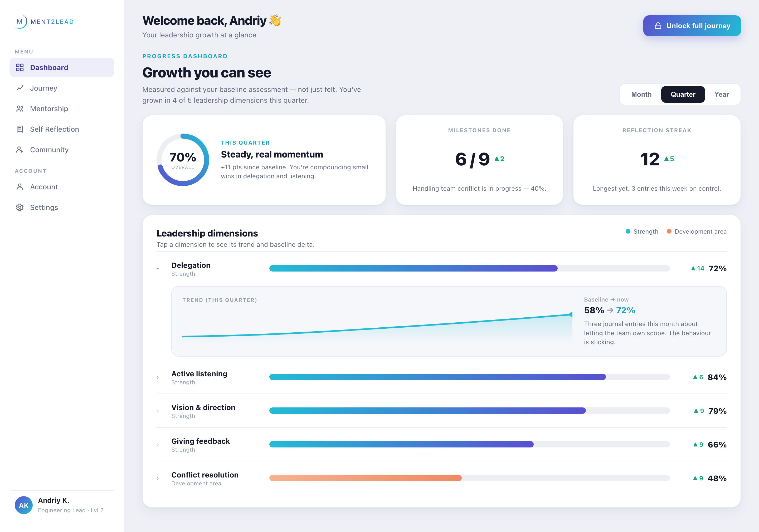Image resolution: width=759 pixels, height=532 pixels.
Task: Click the Ment2Lead logo icon
Action: pyautogui.click(x=21, y=22)
